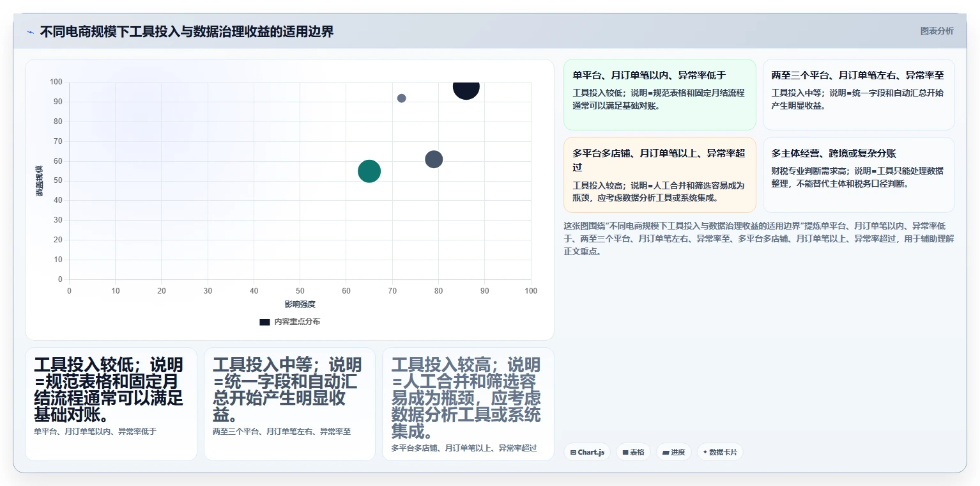Open the orange card 多平台多店铺、月订单笔以上、异常率超过
980x486 pixels.
pos(659,175)
